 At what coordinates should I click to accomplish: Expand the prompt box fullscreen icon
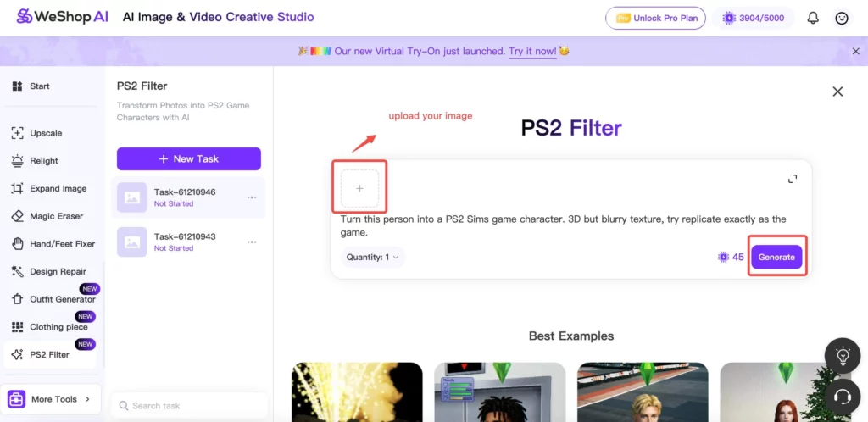[x=793, y=179]
